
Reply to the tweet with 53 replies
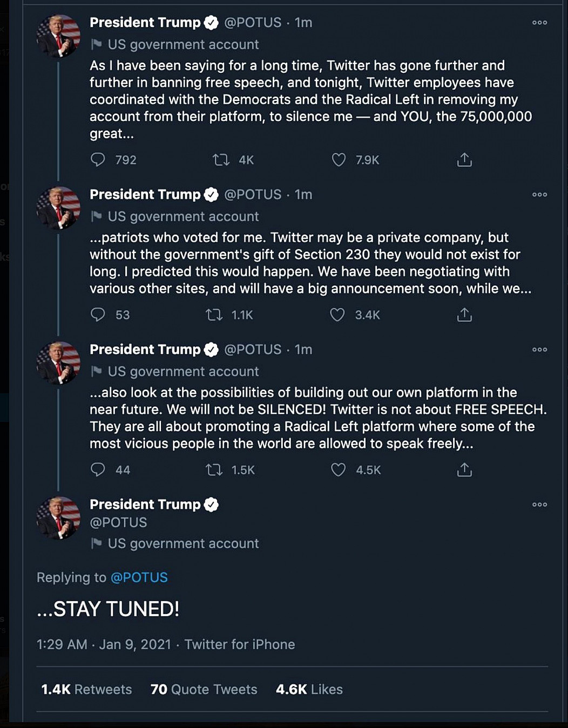click(98, 315)
